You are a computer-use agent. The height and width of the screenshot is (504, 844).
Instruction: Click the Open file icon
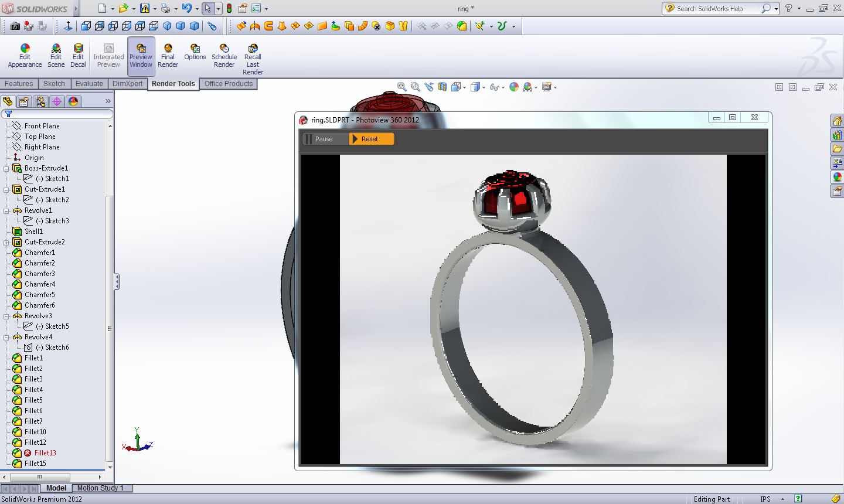click(123, 8)
